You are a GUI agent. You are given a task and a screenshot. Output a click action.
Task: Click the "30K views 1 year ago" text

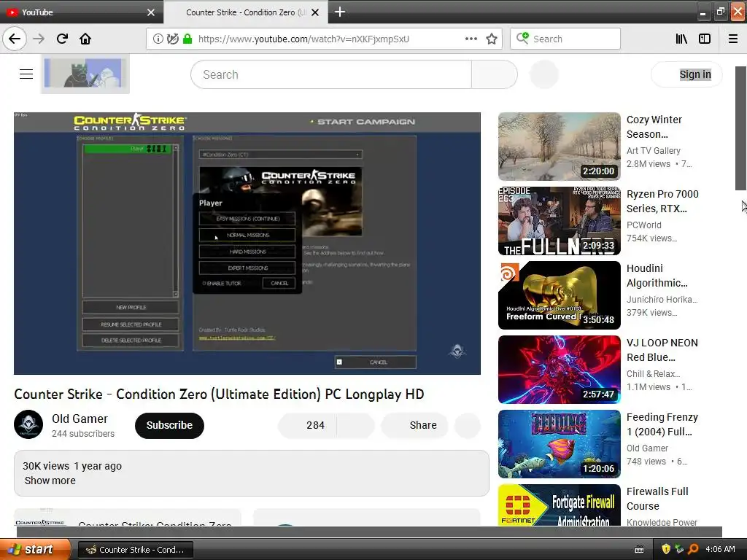72,466
